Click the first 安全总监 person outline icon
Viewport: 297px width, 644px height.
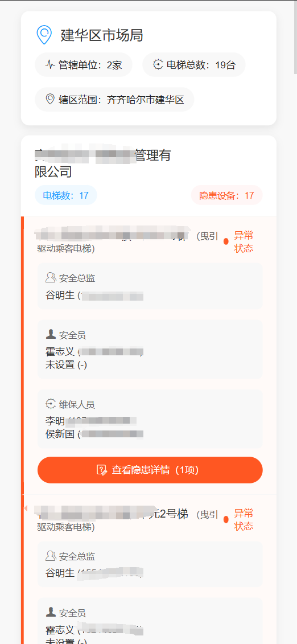click(x=51, y=278)
